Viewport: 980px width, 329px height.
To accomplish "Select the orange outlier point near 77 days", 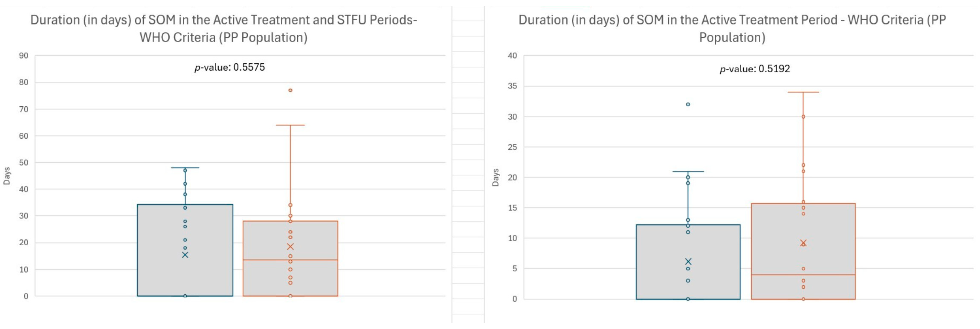I will point(290,90).
